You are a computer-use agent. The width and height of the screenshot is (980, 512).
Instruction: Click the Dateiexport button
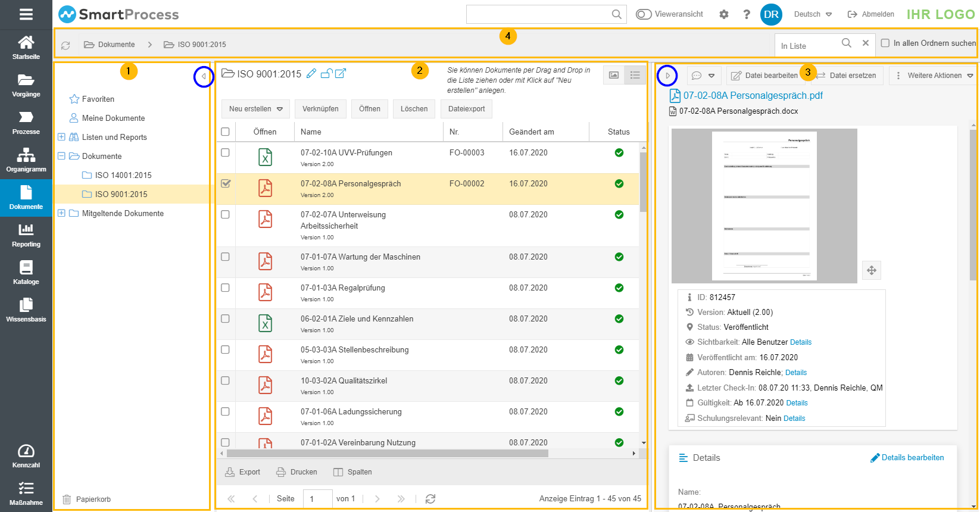(466, 109)
